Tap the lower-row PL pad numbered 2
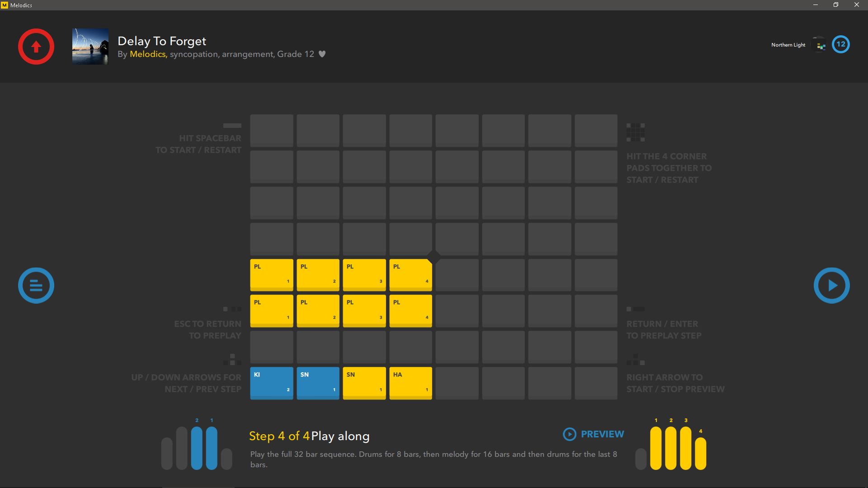 [318, 310]
